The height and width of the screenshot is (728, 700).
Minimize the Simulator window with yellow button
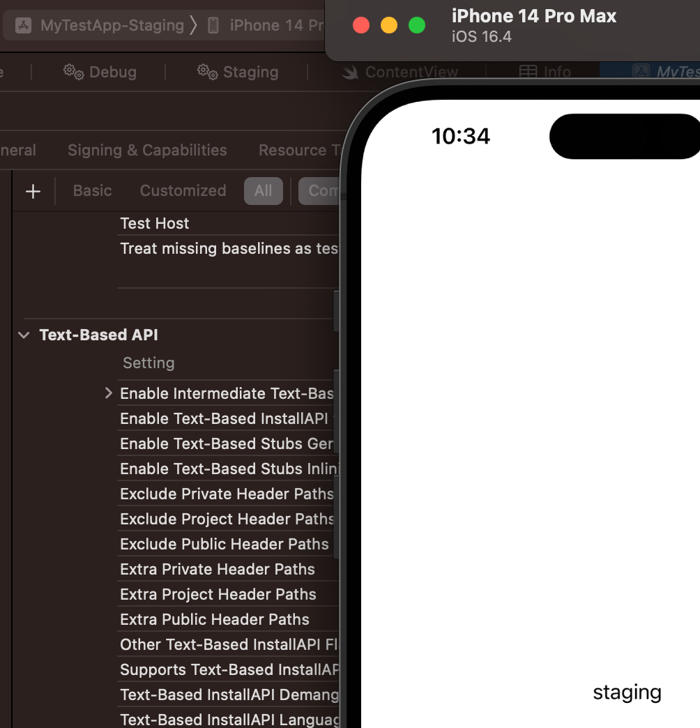(x=389, y=25)
